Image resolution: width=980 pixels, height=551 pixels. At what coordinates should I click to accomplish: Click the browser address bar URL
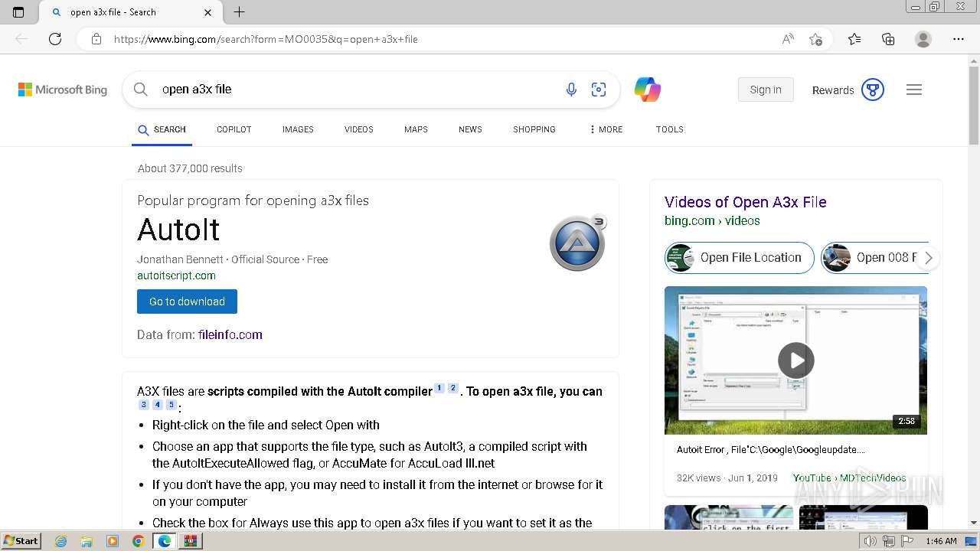(266, 39)
